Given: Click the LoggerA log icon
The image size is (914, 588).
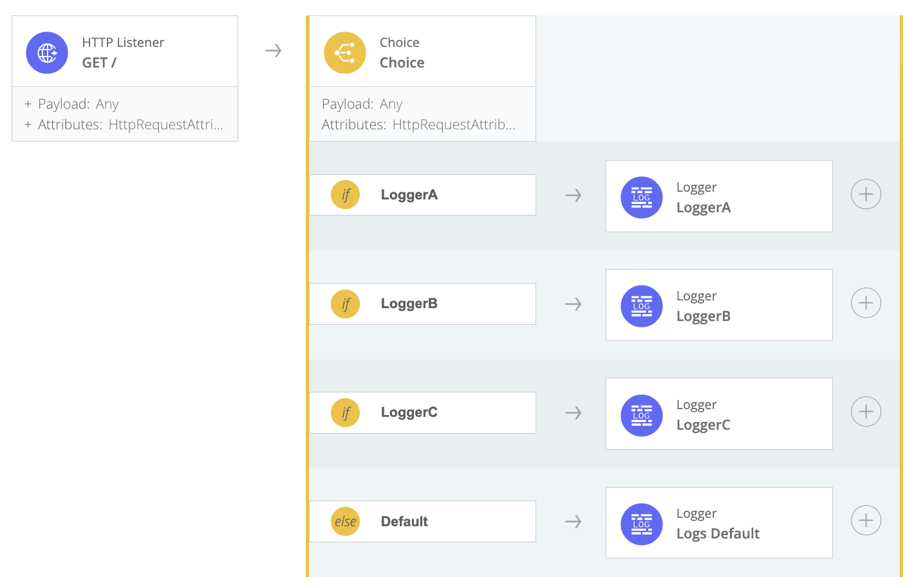Looking at the screenshot, I should coord(642,198).
